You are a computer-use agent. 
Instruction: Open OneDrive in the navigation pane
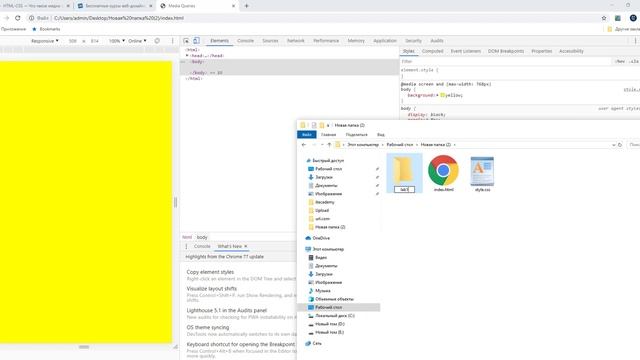(x=321, y=238)
